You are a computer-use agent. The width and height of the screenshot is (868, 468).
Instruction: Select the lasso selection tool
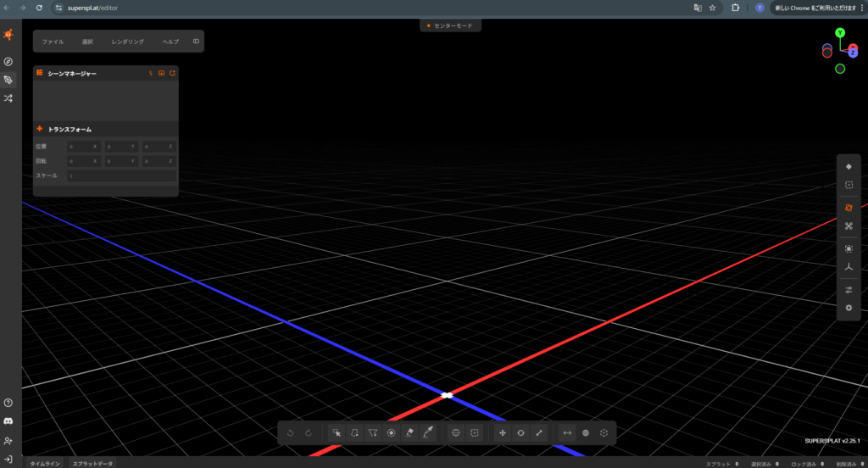355,433
